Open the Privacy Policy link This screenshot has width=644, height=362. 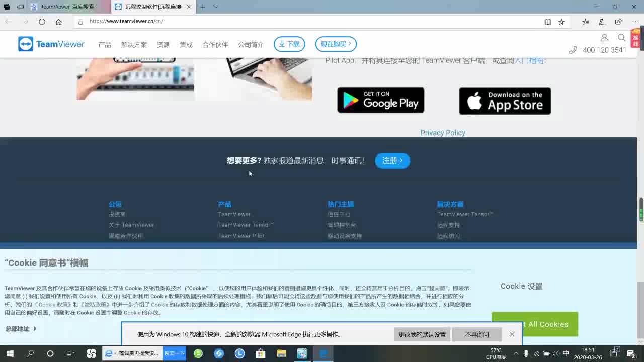[x=443, y=133]
